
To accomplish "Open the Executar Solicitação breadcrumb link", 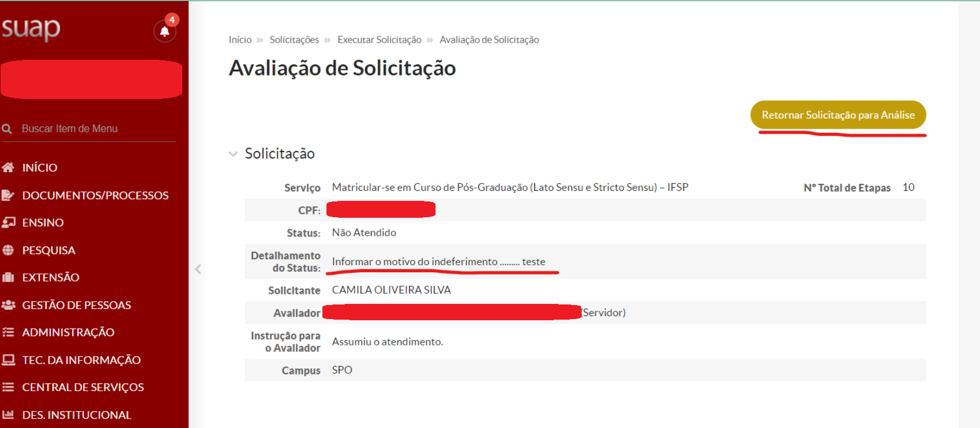I will click(379, 40).
